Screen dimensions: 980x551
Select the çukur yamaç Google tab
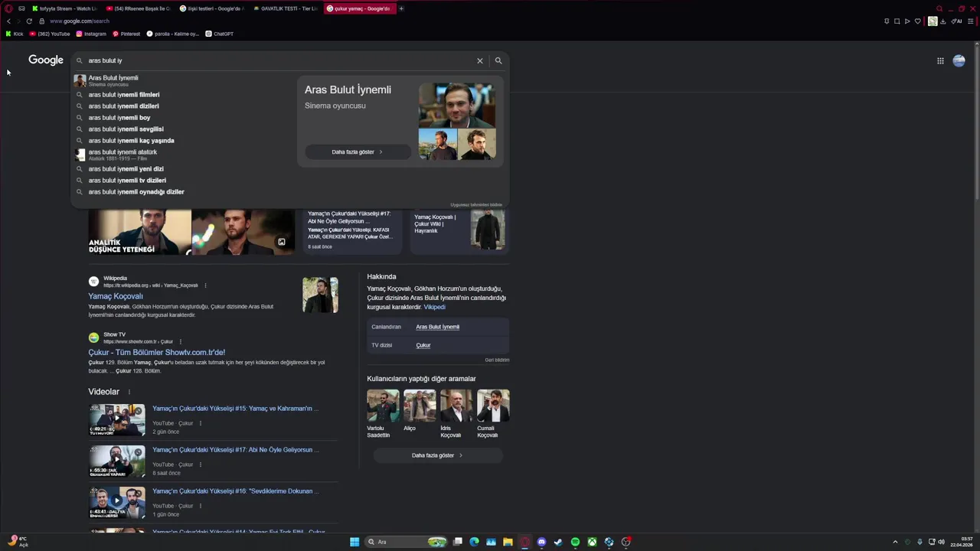pos(358,8)
